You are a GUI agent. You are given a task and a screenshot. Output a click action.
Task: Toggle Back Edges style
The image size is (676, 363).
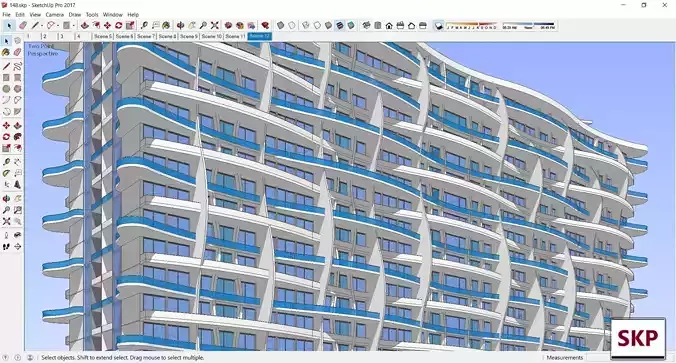(292, 25)
